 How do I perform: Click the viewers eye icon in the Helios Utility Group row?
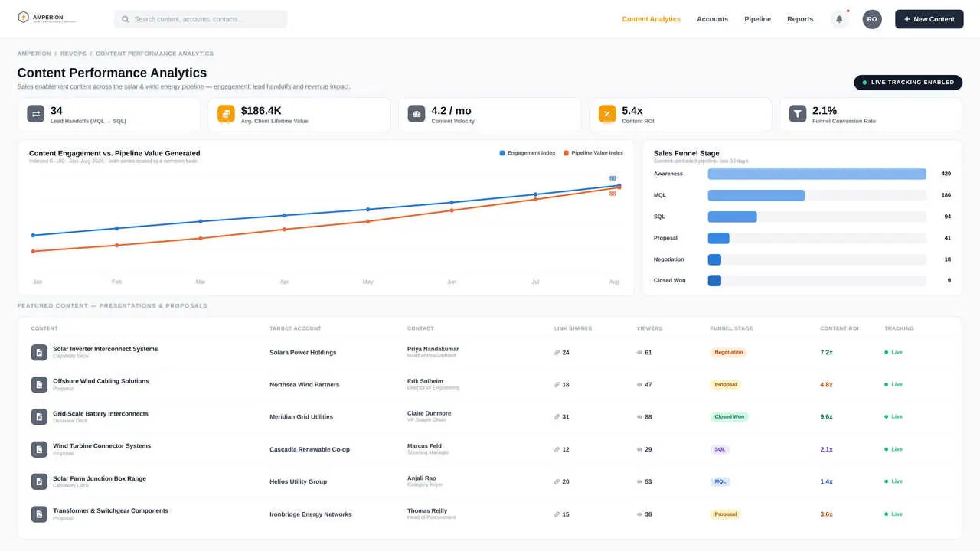[640, 482]
